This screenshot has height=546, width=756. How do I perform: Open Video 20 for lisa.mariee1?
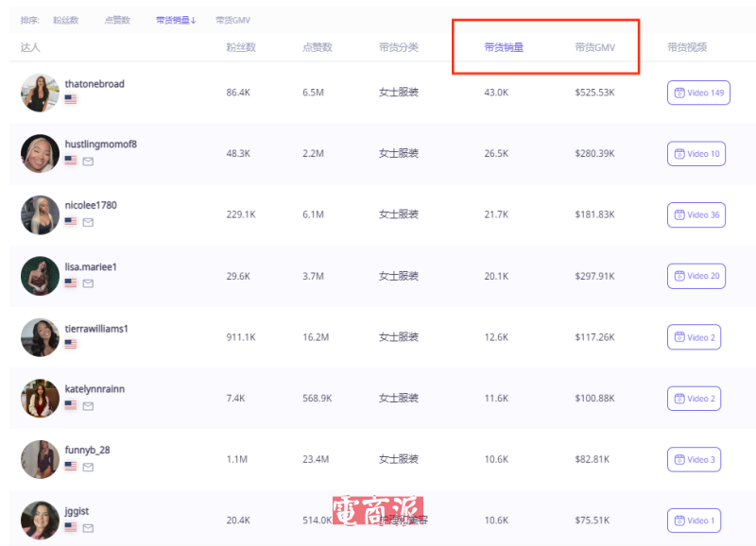coord(696,276)
